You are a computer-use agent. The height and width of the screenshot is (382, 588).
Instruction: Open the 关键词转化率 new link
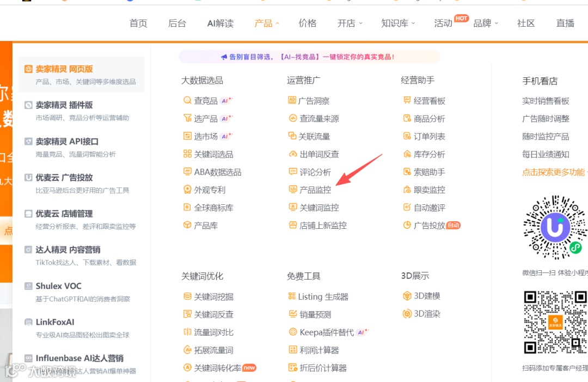(219, 368)
